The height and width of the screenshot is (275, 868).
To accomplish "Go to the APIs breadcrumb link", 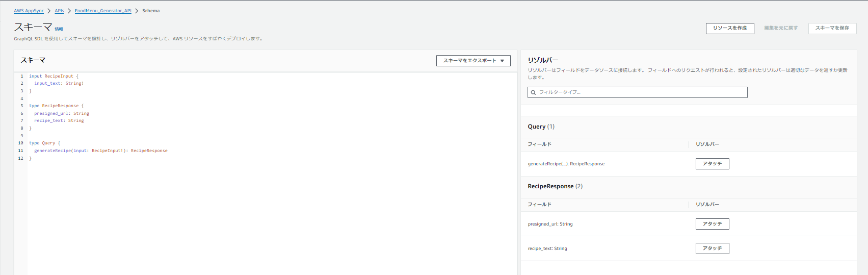I will [x=60, y=11].
